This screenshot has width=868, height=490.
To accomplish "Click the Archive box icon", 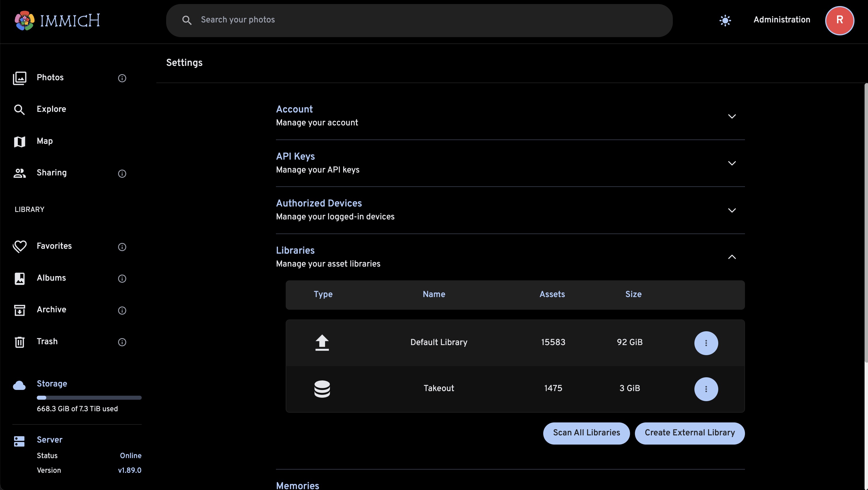I will 20,310.
